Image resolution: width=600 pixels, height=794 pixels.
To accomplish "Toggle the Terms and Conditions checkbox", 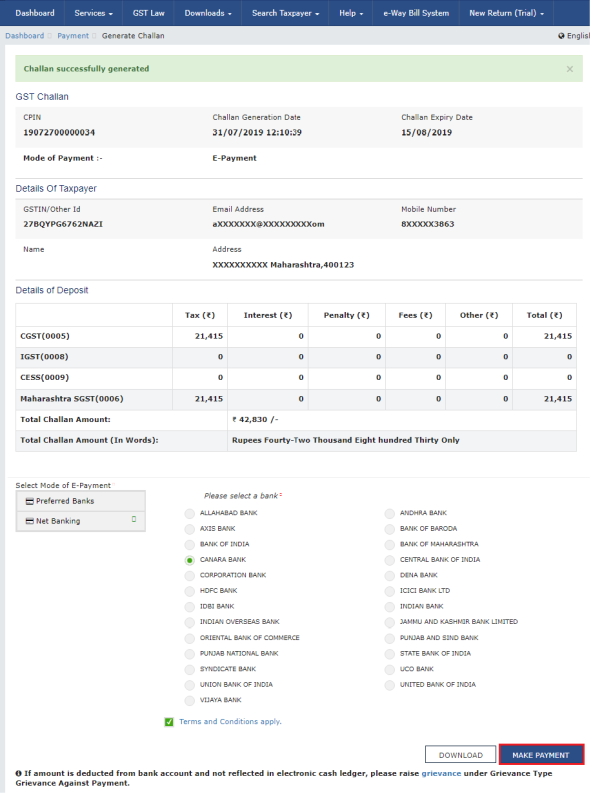I will [x=169, y=721].
